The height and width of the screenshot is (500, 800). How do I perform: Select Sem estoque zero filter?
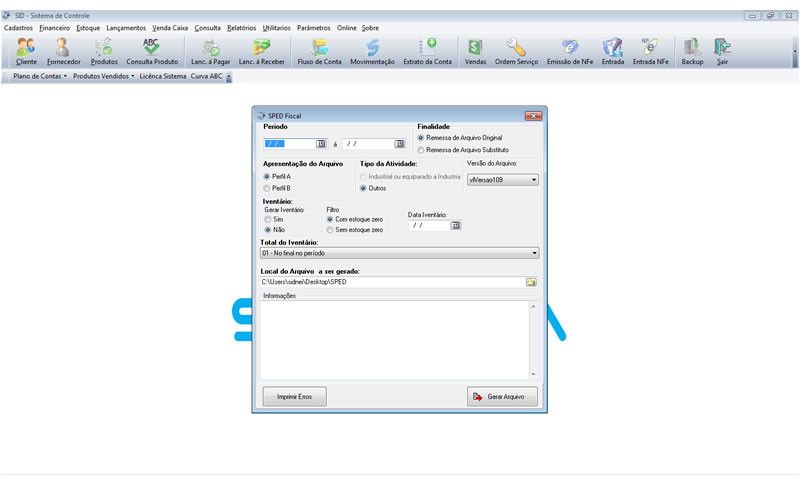(x=331, y=230)
